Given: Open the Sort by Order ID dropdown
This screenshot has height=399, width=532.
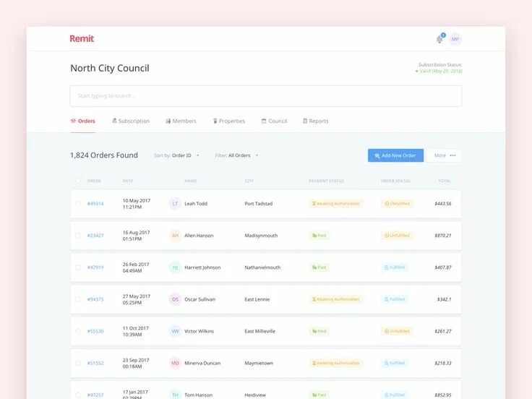Looking at the screenshot, I should (177, 155).
